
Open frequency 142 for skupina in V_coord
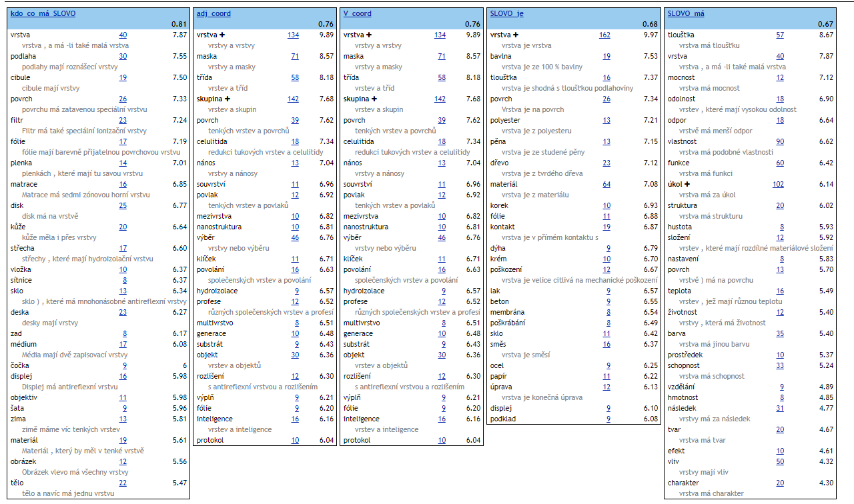tap(440, 99)
